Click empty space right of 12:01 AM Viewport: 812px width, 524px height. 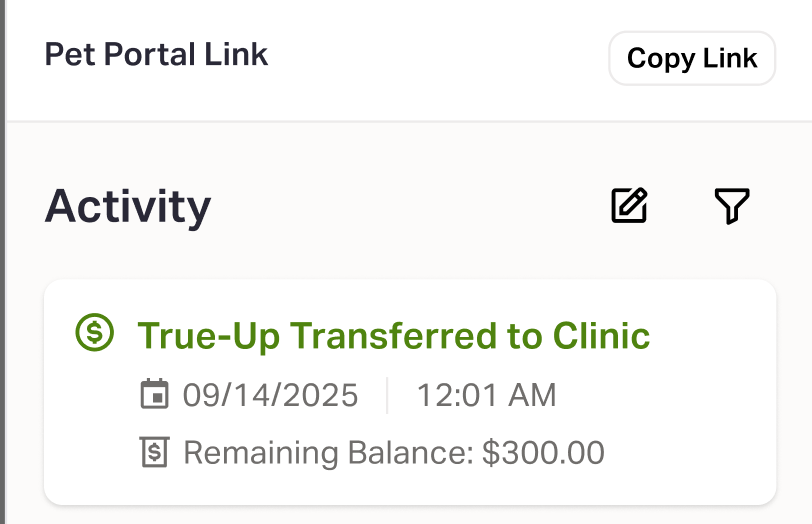(660, 395)
